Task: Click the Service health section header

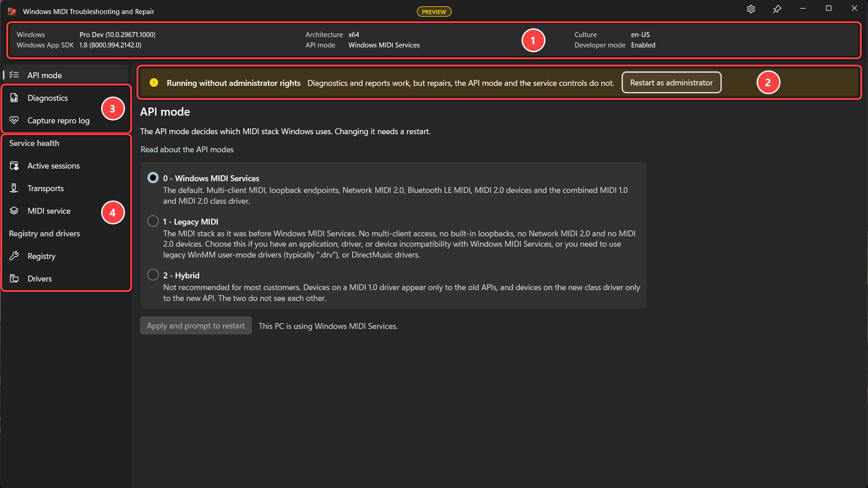Action: click(x=34, y=143)
